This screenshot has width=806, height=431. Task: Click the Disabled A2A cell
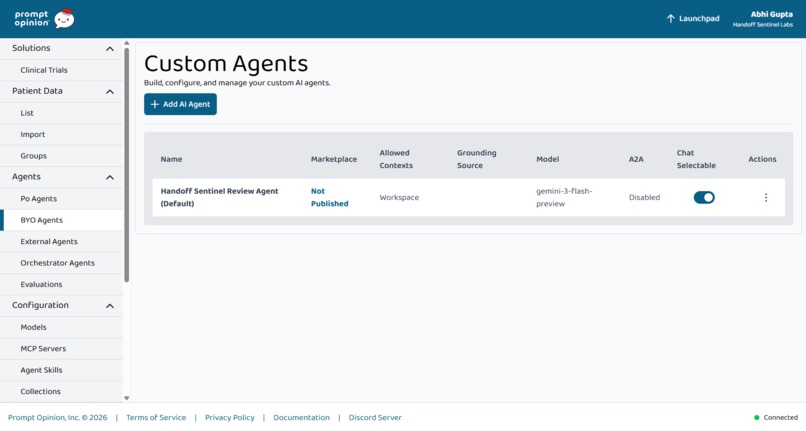[x=644, y=197]
